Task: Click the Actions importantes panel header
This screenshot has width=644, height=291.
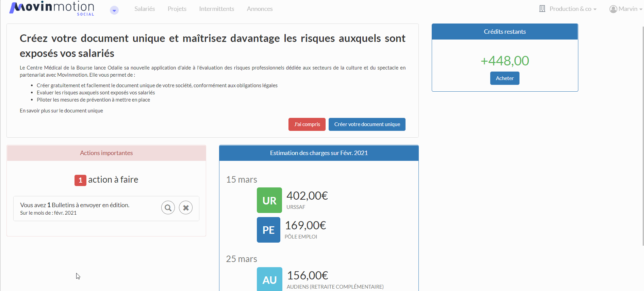Action: click(x=106, y=153)
